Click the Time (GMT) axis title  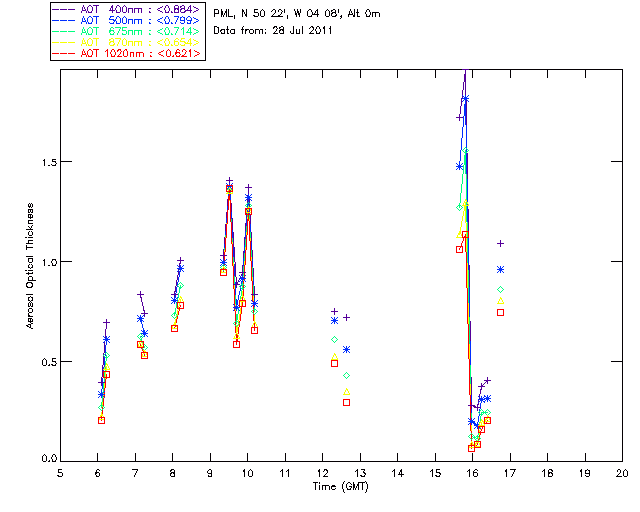click(340, 486)
